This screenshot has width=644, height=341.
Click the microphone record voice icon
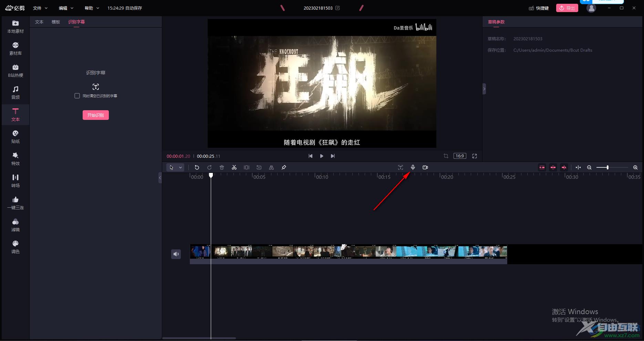[413, 167]
